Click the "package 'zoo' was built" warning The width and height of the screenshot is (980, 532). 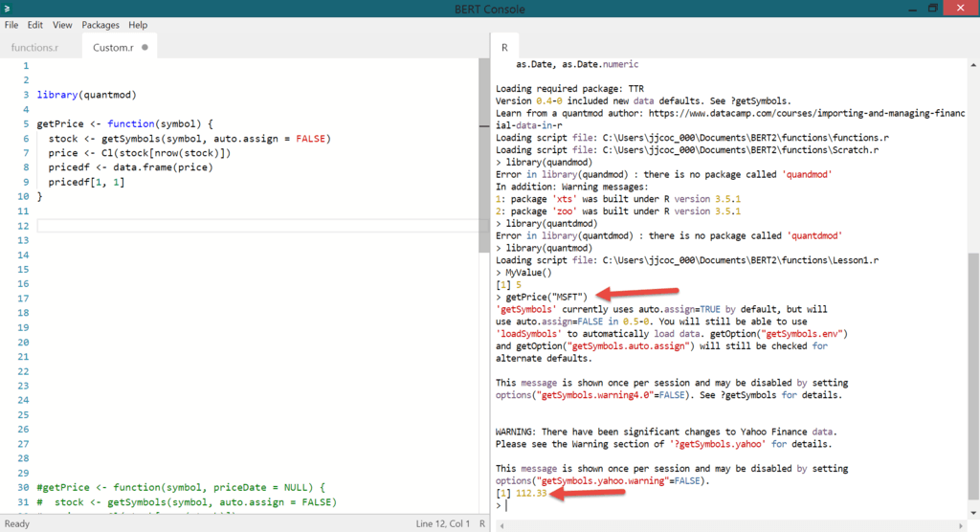[x=618, y=211]
